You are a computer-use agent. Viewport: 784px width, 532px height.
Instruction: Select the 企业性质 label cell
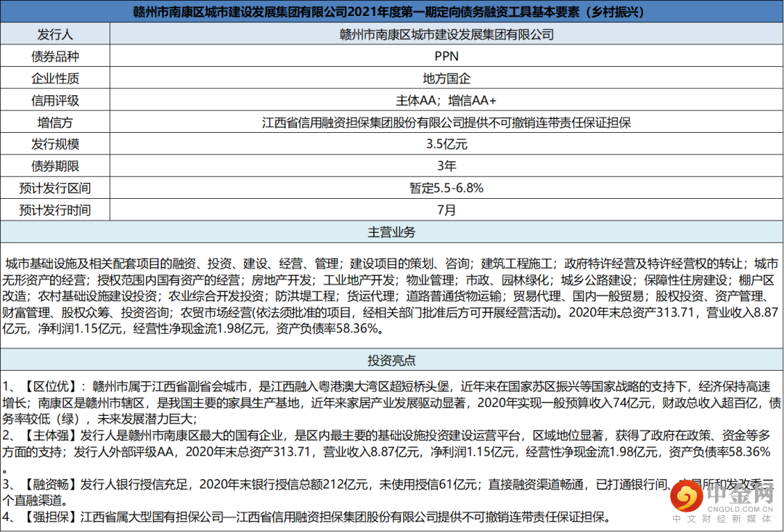pos(55,78)
